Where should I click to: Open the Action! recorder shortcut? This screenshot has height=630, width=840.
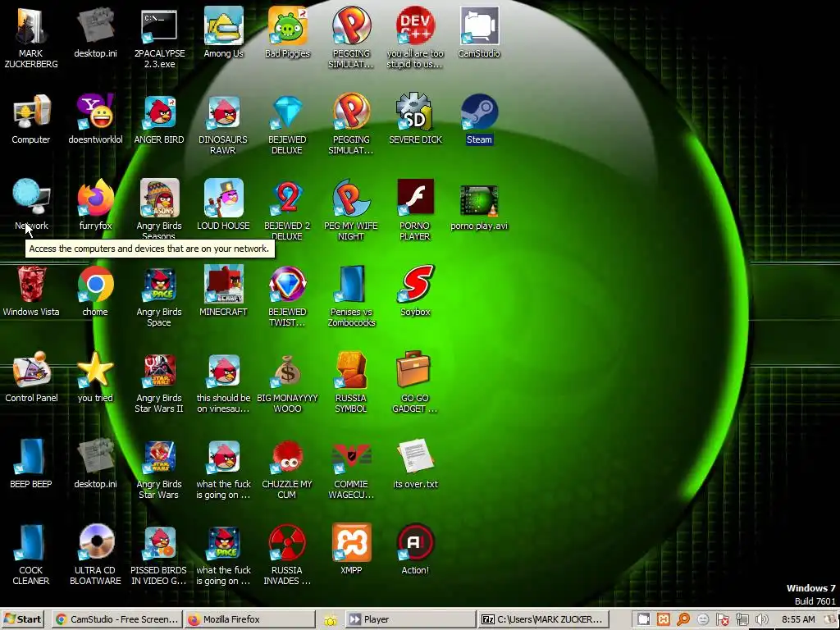(415, 543)
